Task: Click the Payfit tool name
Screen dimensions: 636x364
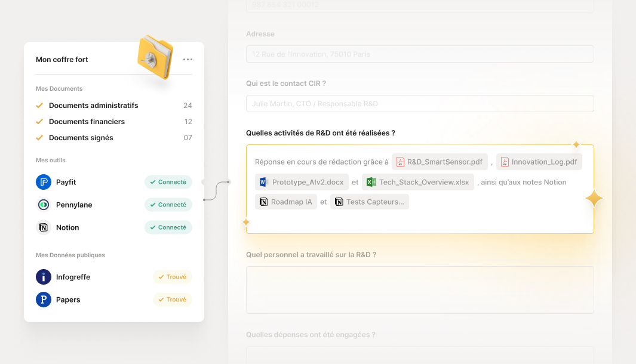Action: click(x=66, y=182)
